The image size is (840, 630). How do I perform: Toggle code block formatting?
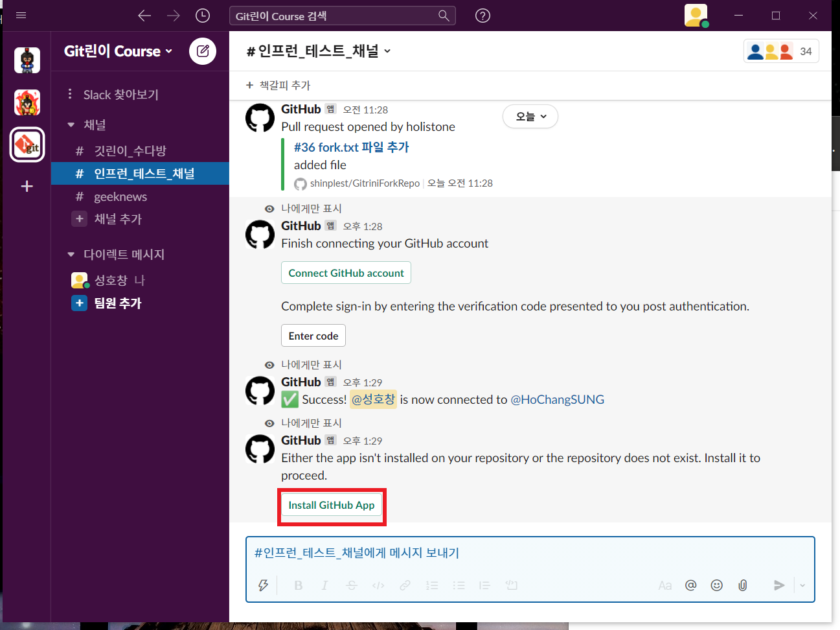pyautogui.click(x=512, y=585)
